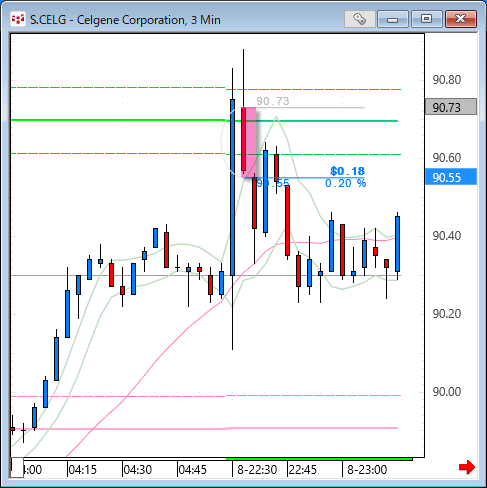Click the blue 90.55 price label on axis

(451, 177)
